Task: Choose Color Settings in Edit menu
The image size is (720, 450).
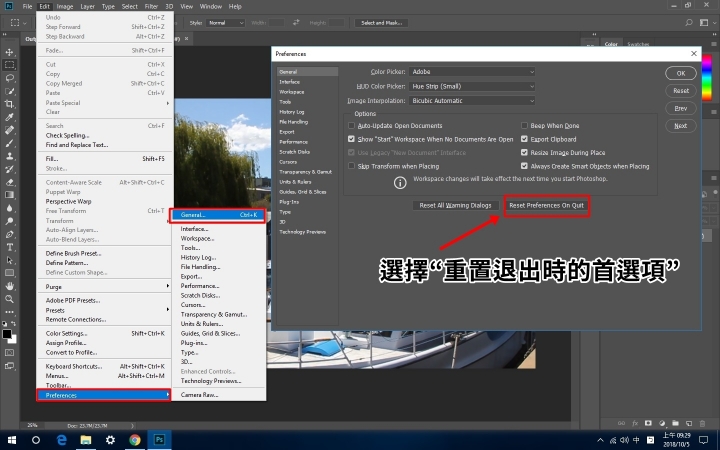Action: pos(105,333)
